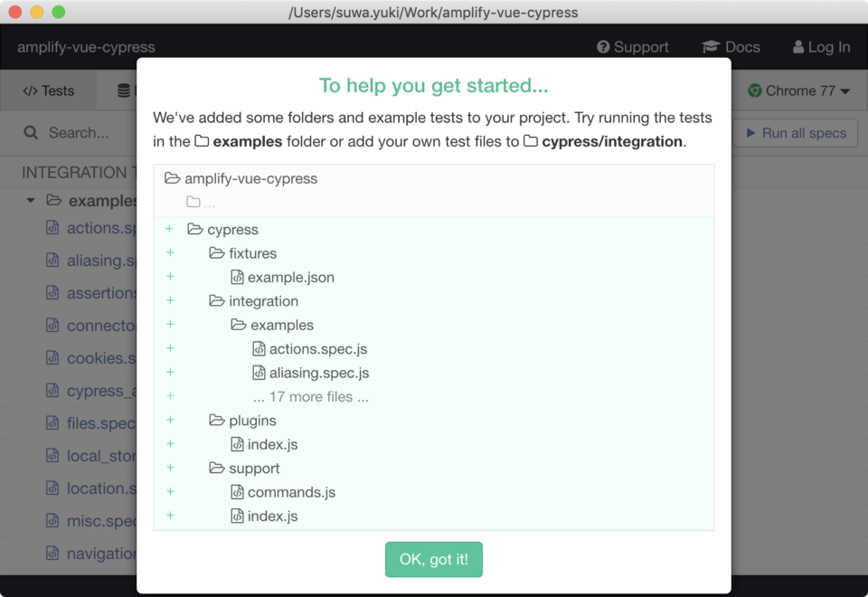
Task: Click inside the Search field
Action: coord(81,133)
